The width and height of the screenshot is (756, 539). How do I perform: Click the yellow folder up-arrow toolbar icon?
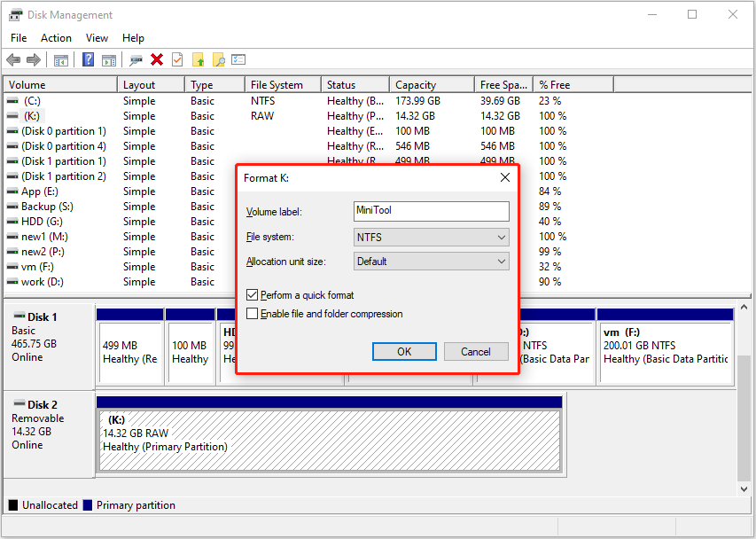(x=199, y=59)
